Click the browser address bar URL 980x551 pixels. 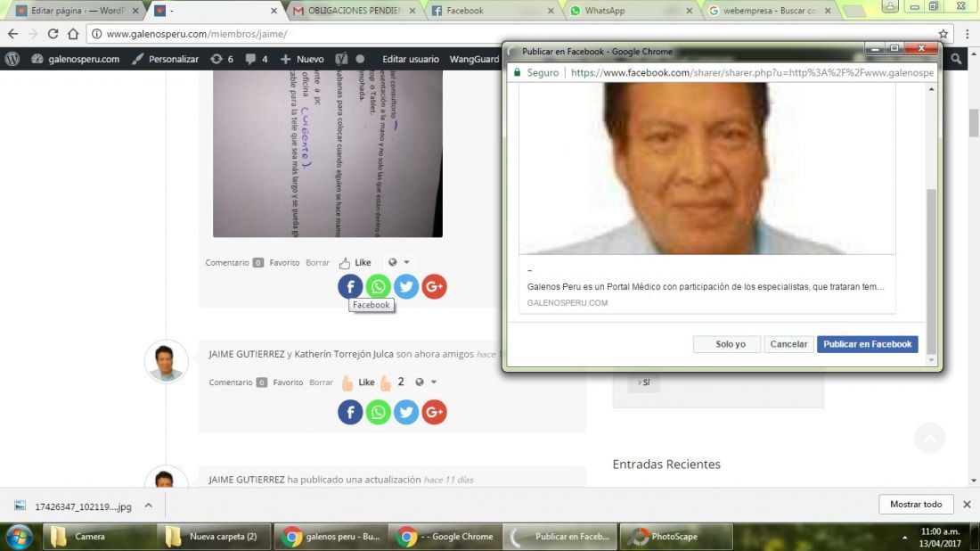pos(197,34)
